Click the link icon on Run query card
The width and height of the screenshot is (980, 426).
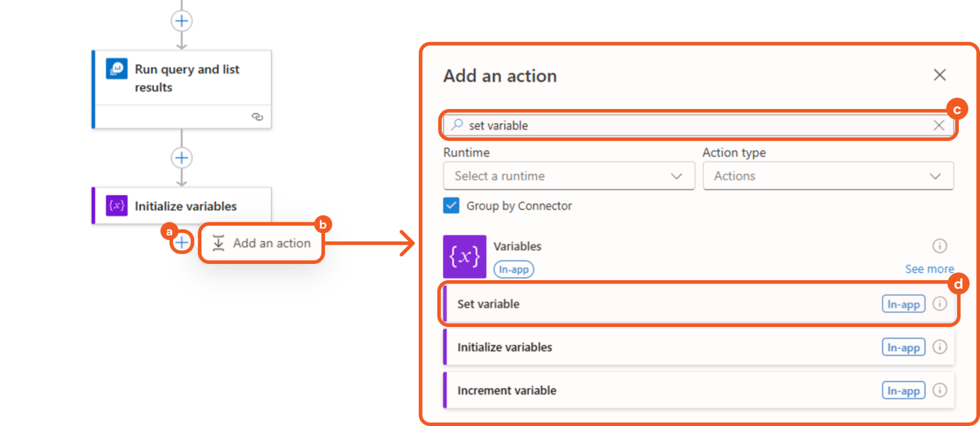pos(257,117)
